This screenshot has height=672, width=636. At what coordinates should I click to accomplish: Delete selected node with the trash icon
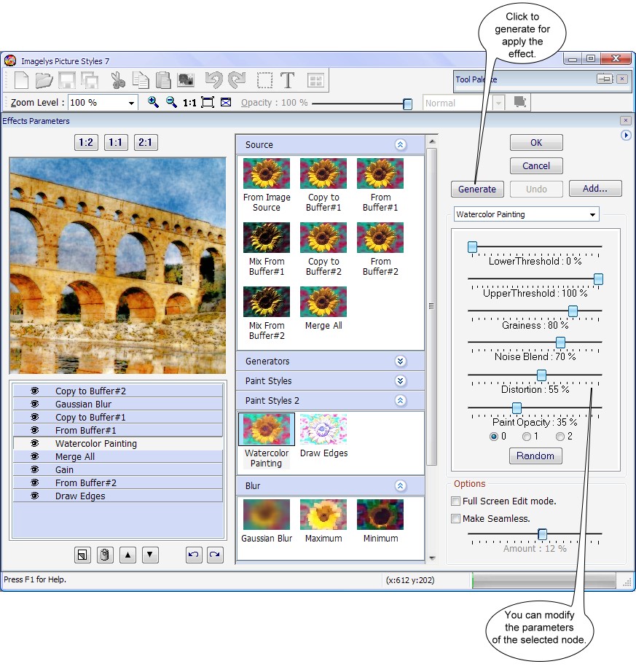(x=104, y=555)
